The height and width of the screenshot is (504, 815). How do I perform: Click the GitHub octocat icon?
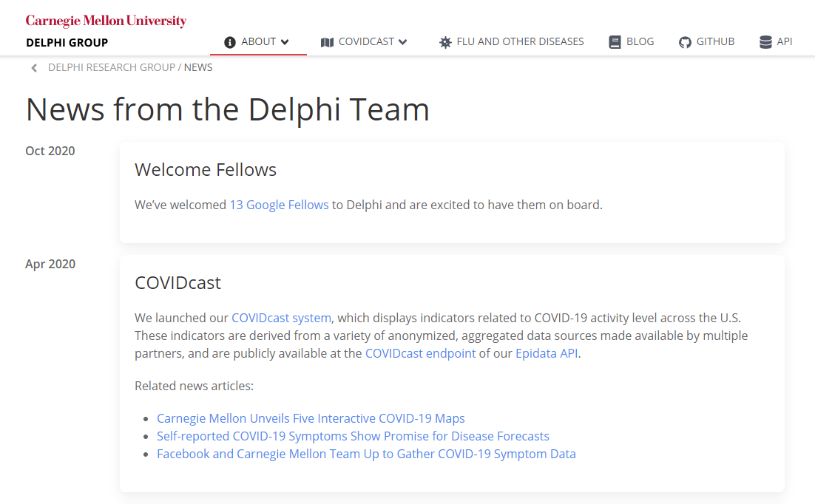pos(685,42)
